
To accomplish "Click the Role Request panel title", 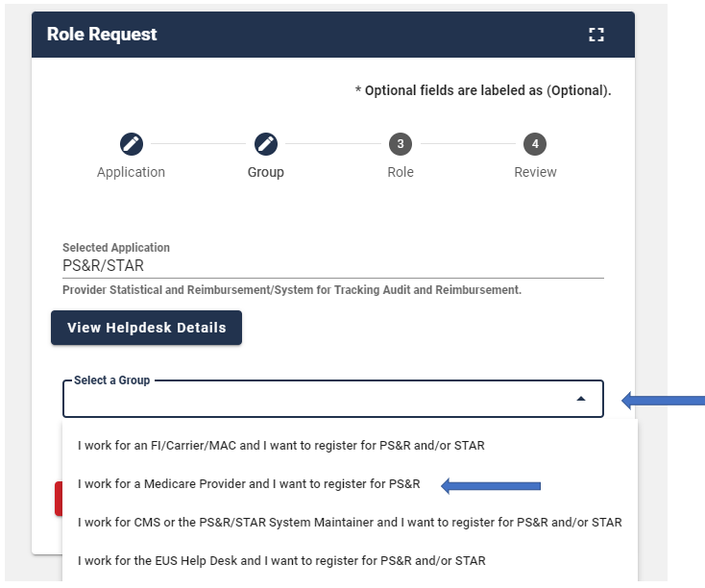I will point(102,35).
